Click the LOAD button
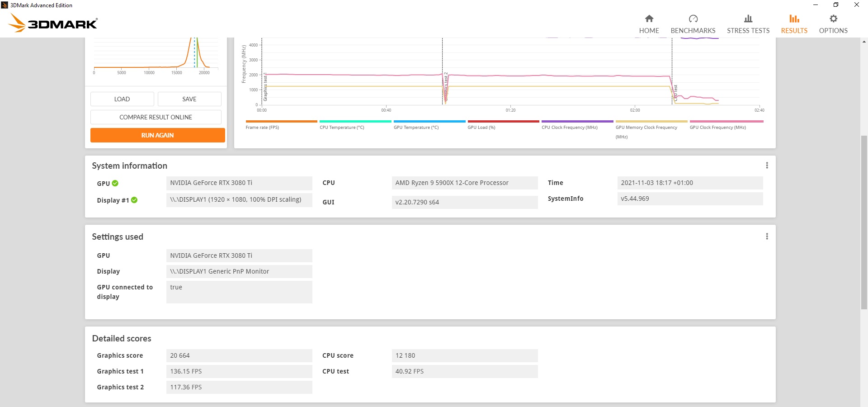The image size is (868, 407). [x=122, y=99]
